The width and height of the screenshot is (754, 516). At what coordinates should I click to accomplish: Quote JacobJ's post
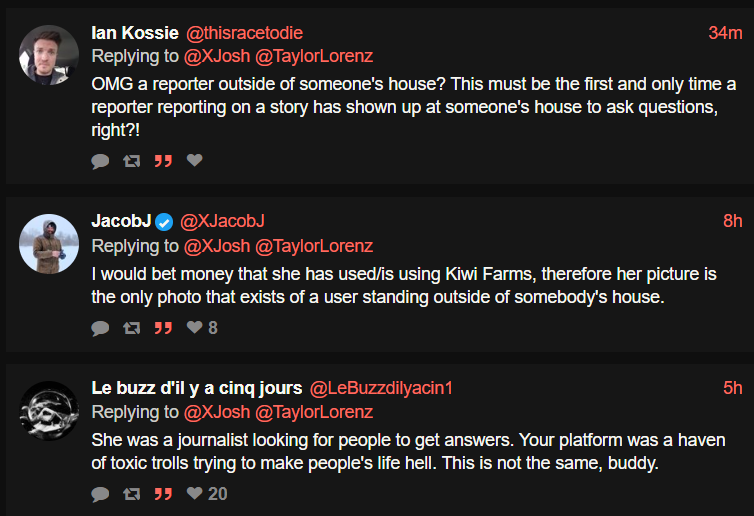(163, 328)
